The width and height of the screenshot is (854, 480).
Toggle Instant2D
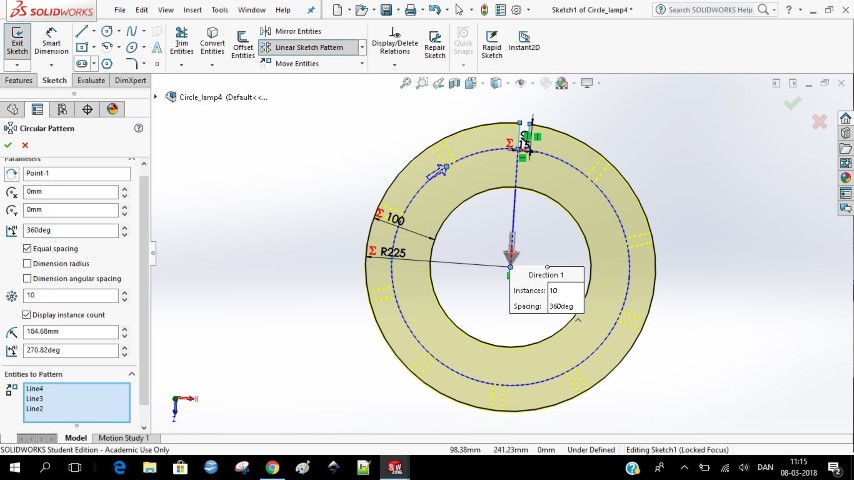pyautogui.click(x=524, y=41)
